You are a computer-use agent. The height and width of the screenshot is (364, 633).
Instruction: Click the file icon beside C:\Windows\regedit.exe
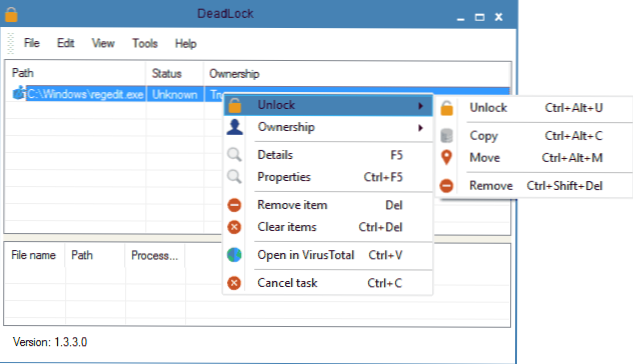(18, 93)
